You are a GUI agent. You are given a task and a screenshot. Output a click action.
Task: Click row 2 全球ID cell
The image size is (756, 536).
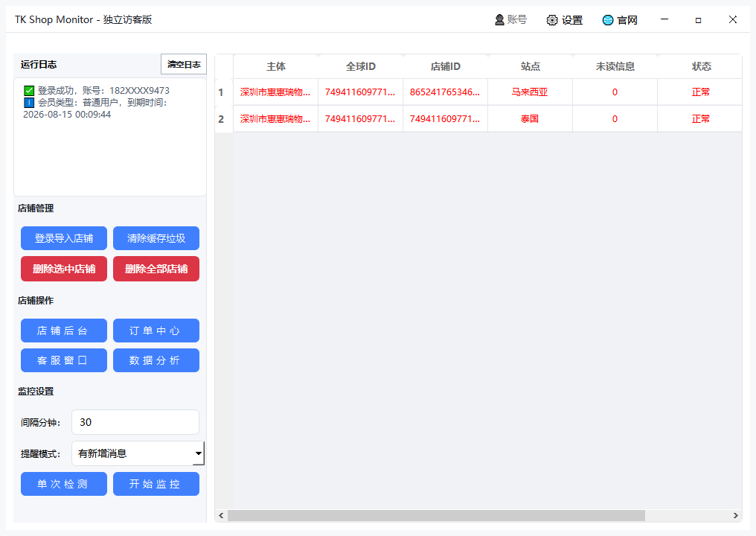pos(361,118)
